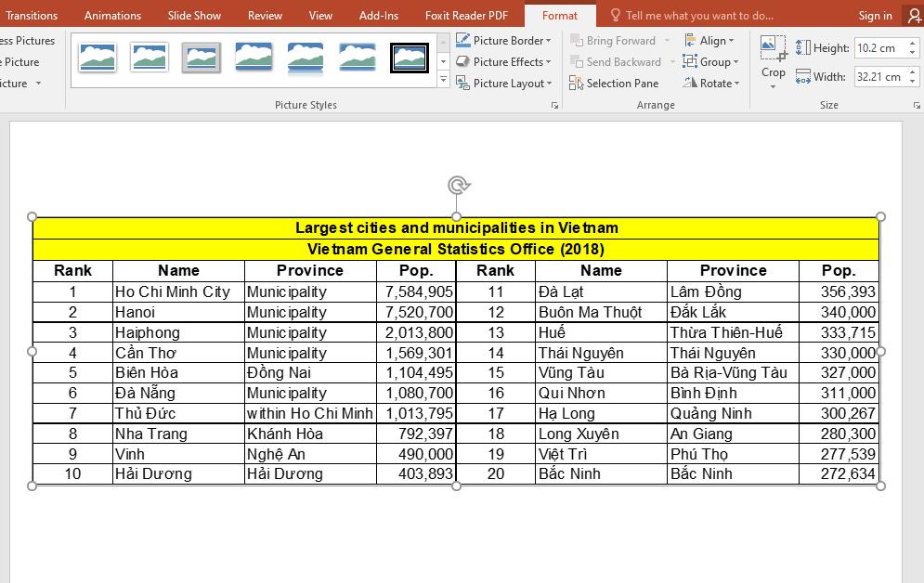Screen dimensions: 924x583
Task: Click the share person icon beside Sign in
Action: point(915,15)
